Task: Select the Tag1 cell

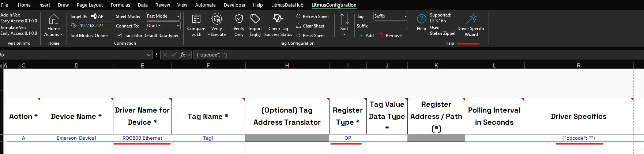Action: pyautogui.click(x=208, y=138)
